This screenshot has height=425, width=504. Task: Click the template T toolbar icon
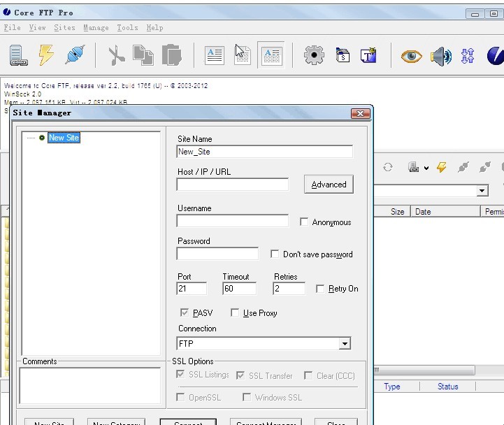[368, 55]
